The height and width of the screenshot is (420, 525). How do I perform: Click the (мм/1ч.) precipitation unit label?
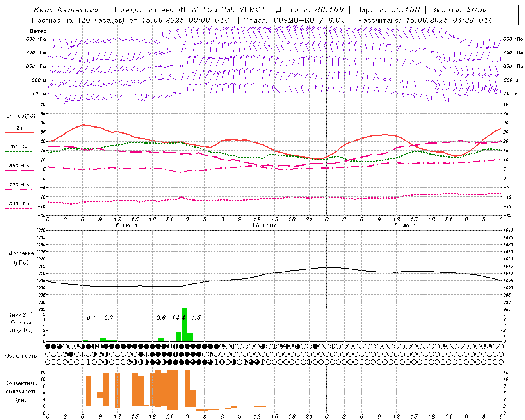[x=21, y=330]
